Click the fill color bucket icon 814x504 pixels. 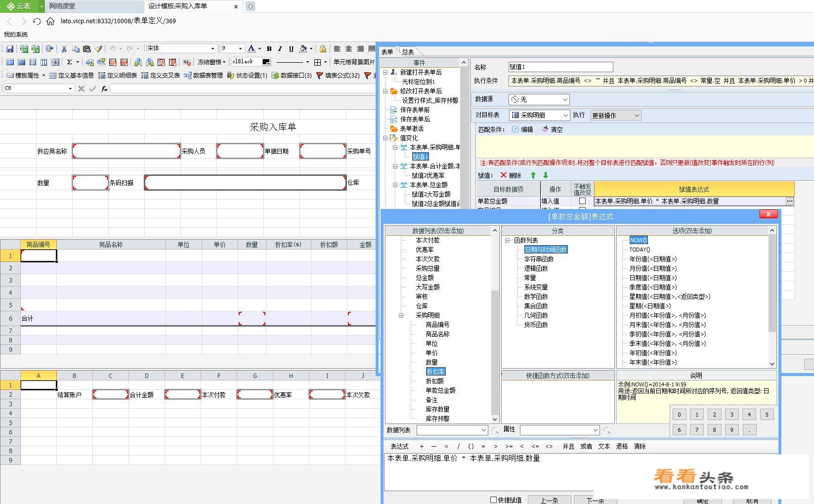pyautogui.click(x=303, y=48)
